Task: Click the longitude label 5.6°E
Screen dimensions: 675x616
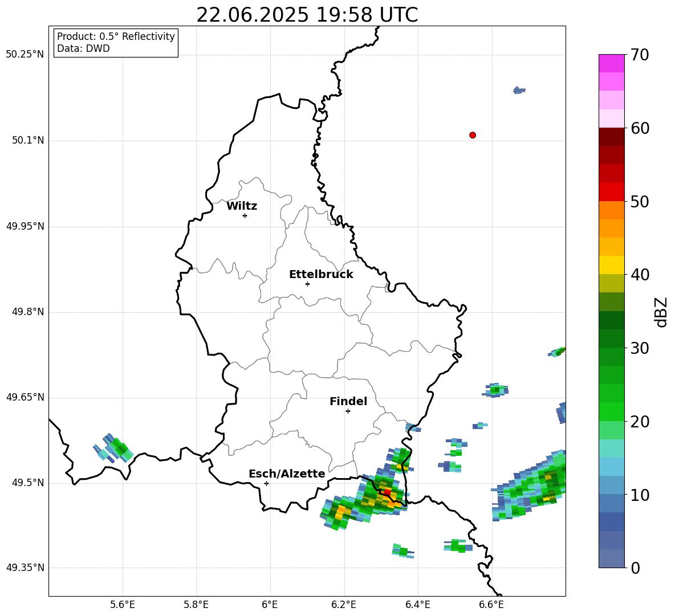Action: [x=122, y=605]
